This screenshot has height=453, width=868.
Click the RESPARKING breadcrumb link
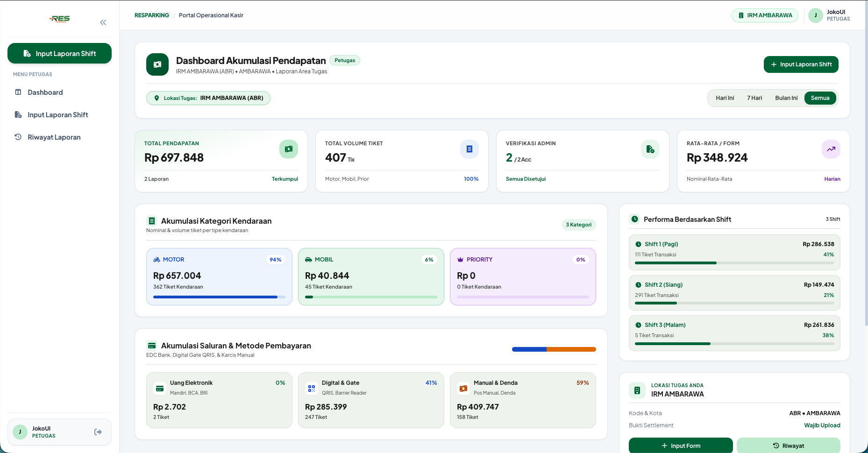(152, 15)
